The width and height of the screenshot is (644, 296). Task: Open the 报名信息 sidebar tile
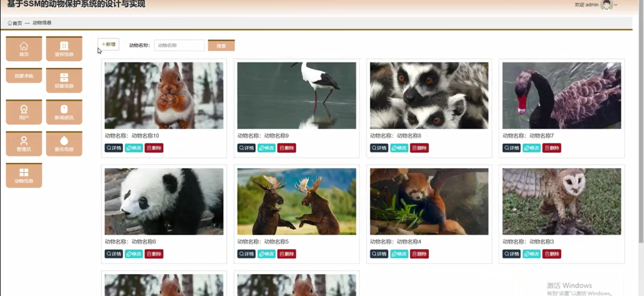tap(64, 144)
